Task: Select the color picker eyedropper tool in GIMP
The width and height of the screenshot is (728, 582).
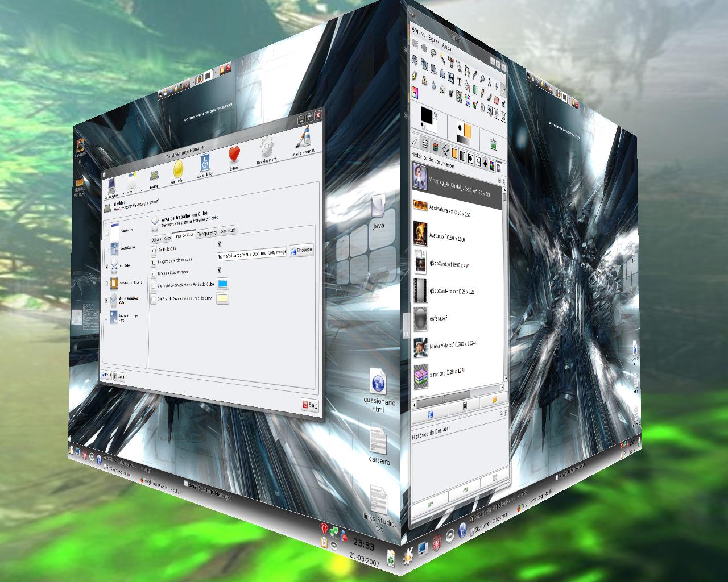Action: 475,74
